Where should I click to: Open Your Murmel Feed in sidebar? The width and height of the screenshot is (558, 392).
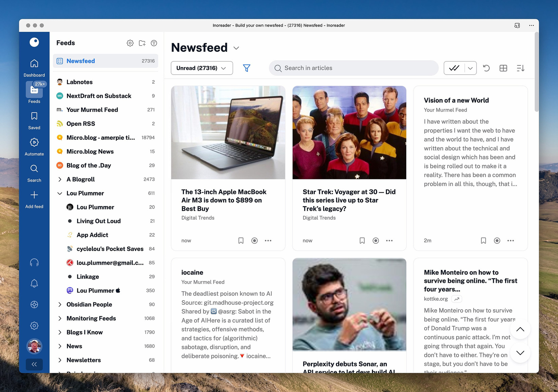click(105, 110)
